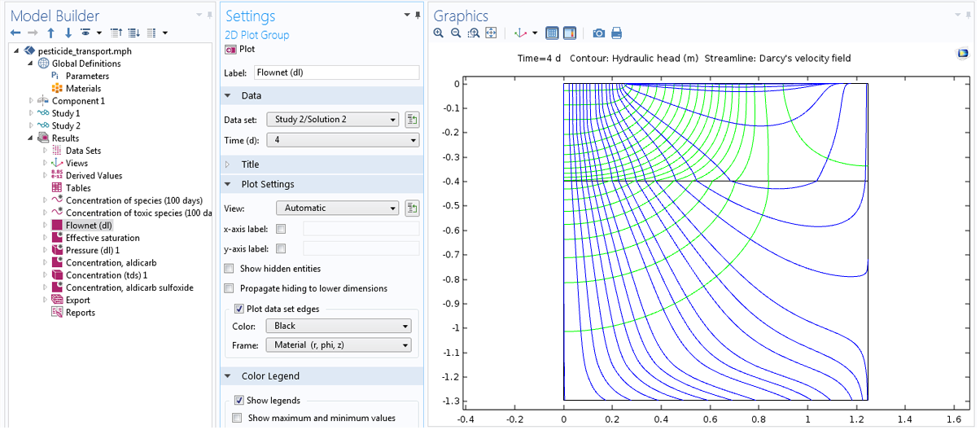Enable the Show hidden entities checkbox

(230, 269)
